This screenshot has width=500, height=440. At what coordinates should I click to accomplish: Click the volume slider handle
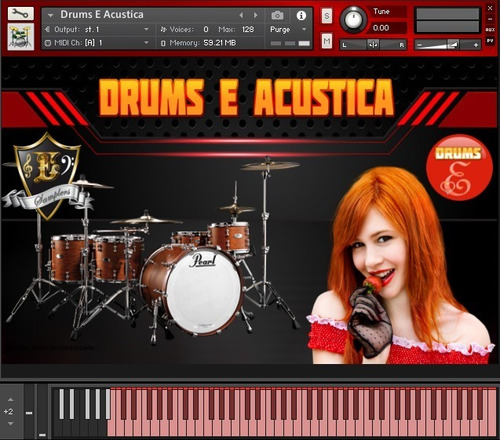pos(453,44)
